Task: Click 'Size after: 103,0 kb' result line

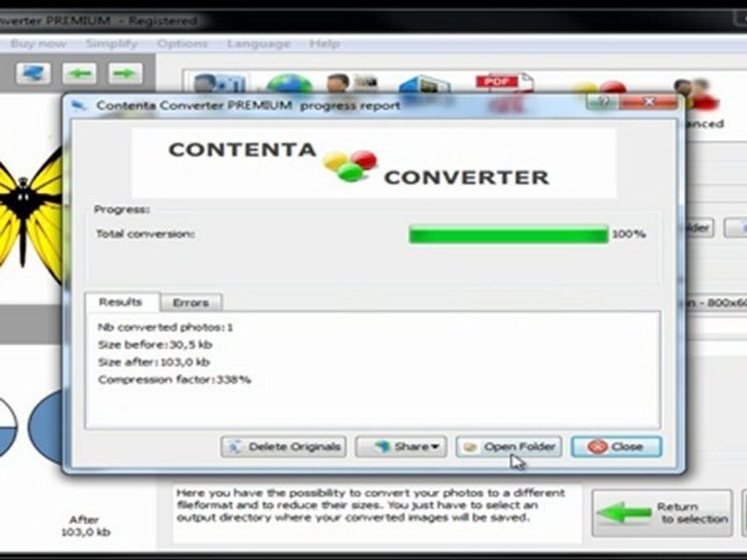Action: pos(153,362)
